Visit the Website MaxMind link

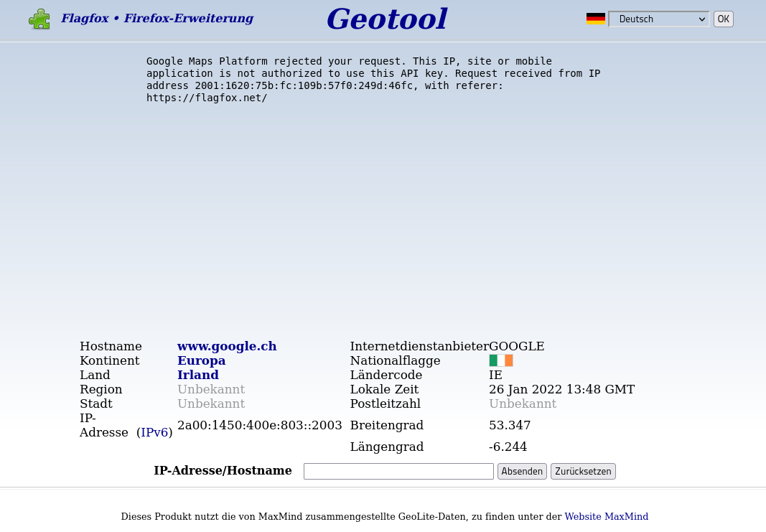606,516
